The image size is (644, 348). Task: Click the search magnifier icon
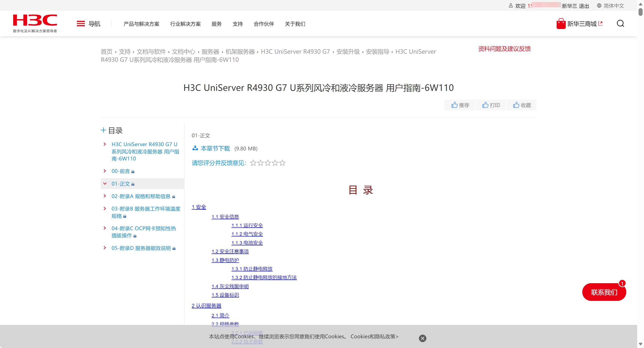coord(620,24)
